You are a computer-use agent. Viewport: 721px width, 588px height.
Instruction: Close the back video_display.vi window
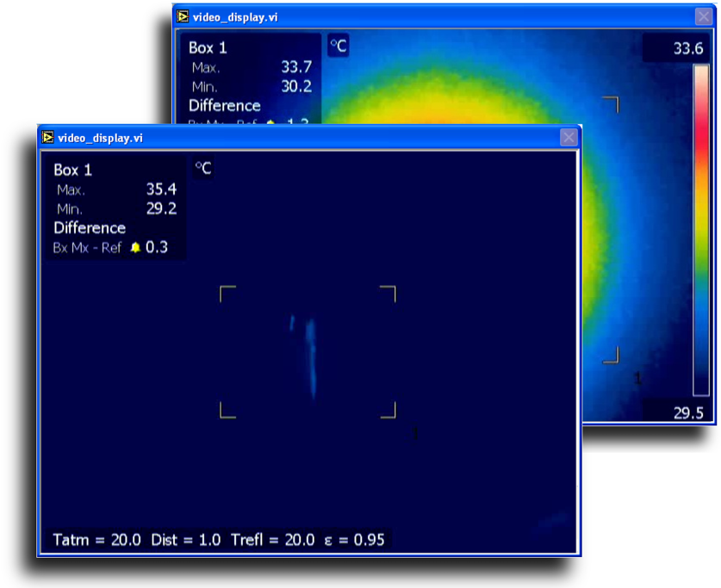703,17
